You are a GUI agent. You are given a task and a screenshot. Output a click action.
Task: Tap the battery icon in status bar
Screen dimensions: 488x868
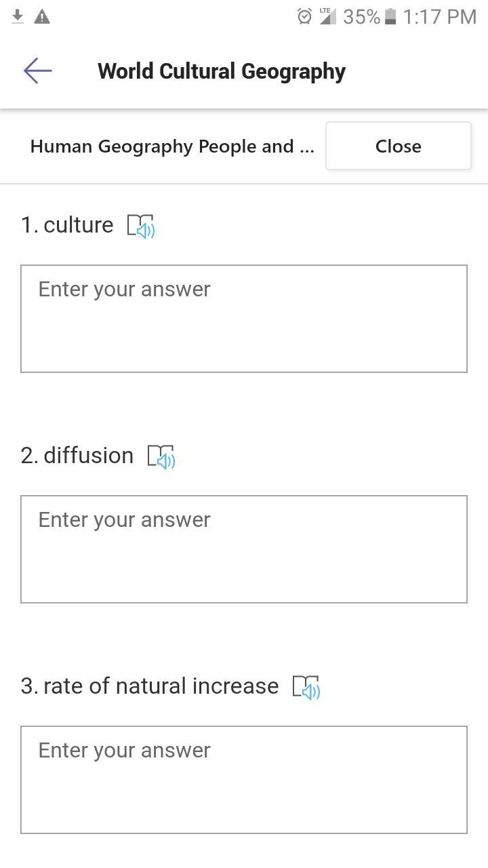(390, 16)
